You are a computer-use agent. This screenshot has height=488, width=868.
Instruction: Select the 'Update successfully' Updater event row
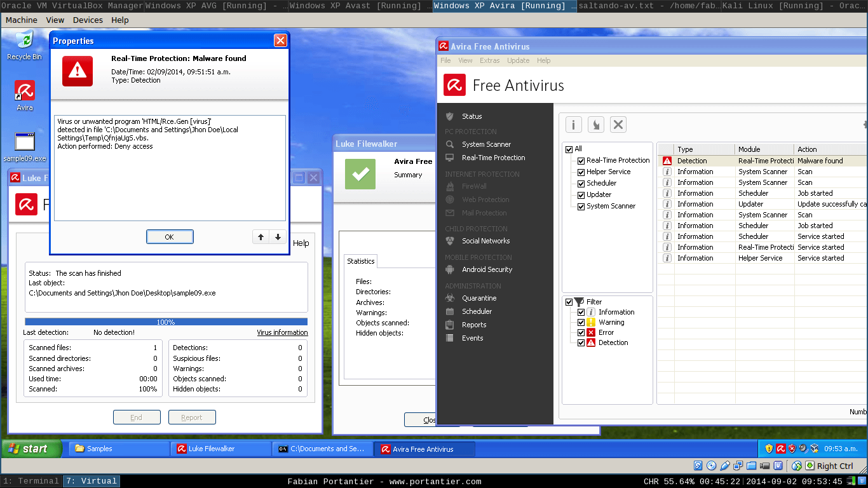pyautogui.click(x=763, y=204)
